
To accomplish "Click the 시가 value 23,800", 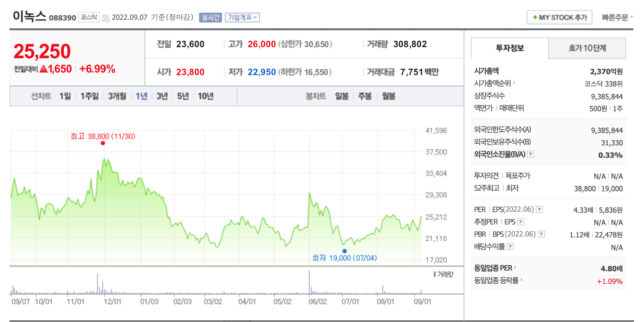I will pos(190,72).
